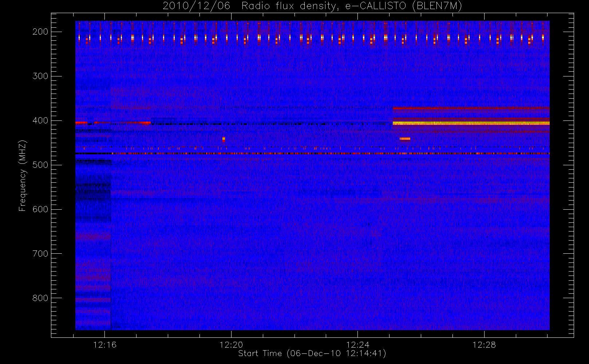Click the 'Start Time (06-Dec-10 12:14:41)' label
This screenshot has width=589, height=364.
(x=312, y=353)
